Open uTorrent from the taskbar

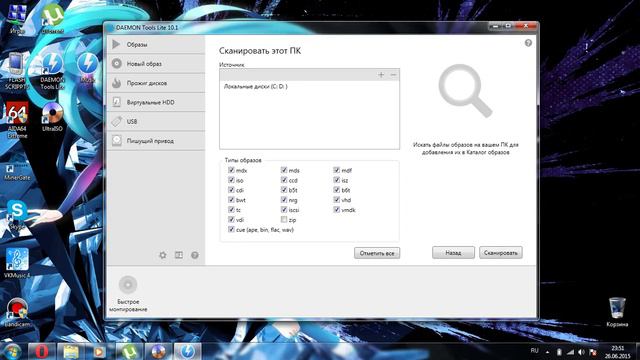[x=129, y=351]
